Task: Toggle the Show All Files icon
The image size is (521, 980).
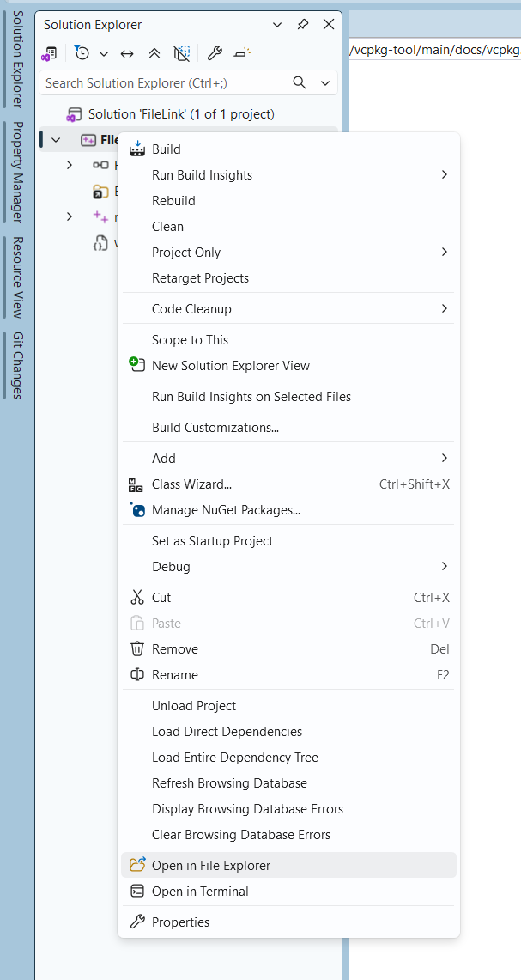Action: (x=181, y=53)
